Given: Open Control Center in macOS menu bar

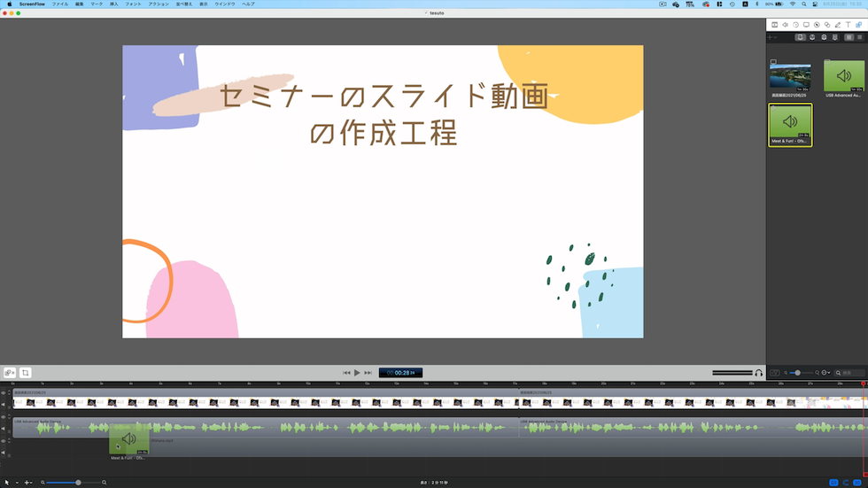Looking at the screenshot, I should click(x=815, y=4).
